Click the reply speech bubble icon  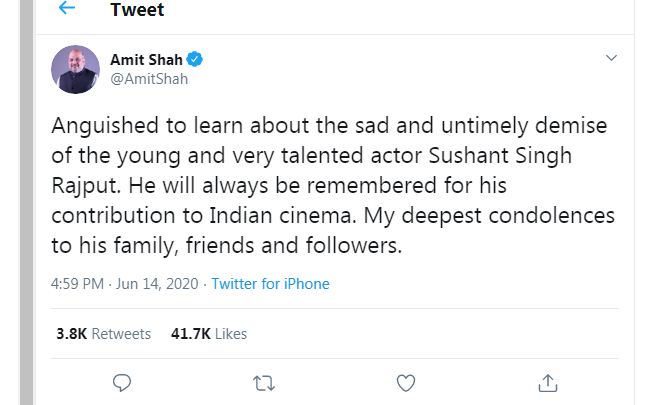coord(122,382)
